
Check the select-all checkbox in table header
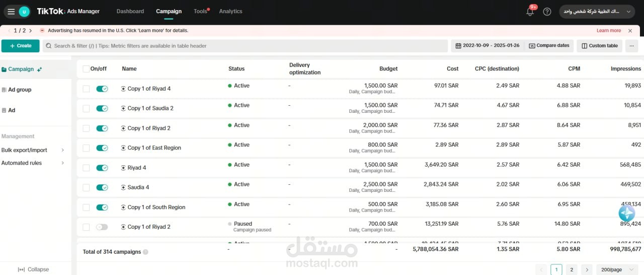pos(86,69)
